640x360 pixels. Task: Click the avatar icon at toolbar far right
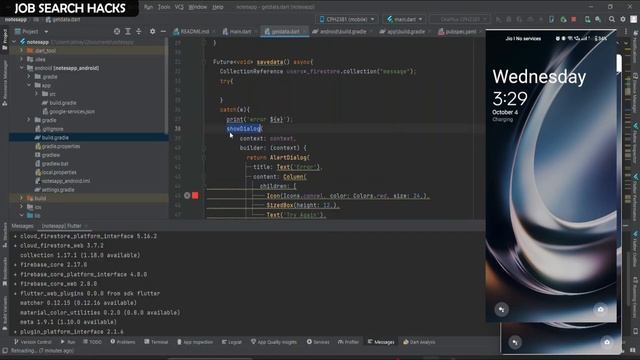point(633,19)
